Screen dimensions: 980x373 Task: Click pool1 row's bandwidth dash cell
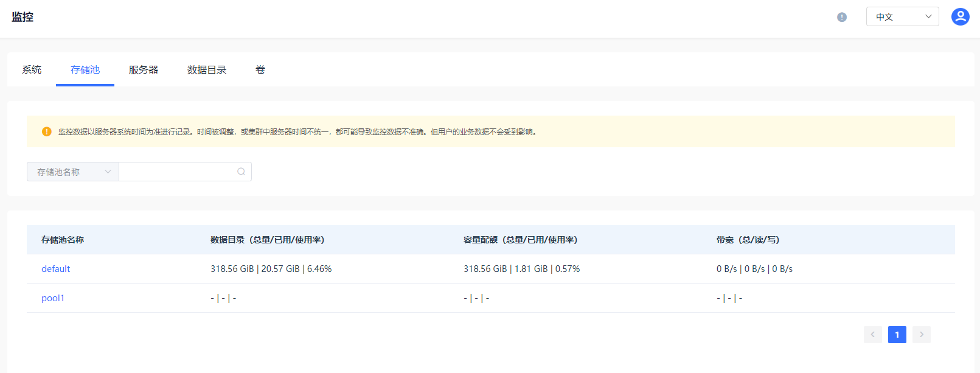(x=729, y=298)
